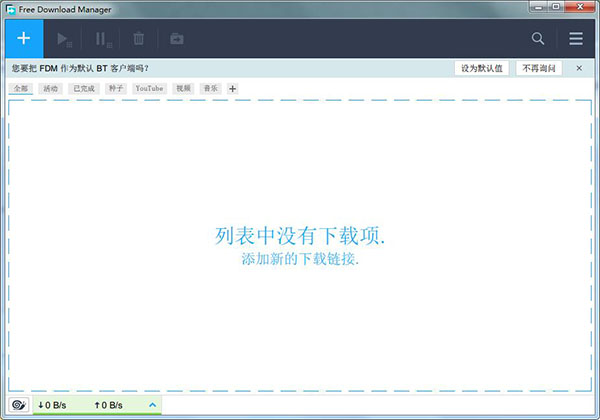Screen dimensions: 600x420
Task: Select the 视频 filter tab
Action: coord(183,89)
